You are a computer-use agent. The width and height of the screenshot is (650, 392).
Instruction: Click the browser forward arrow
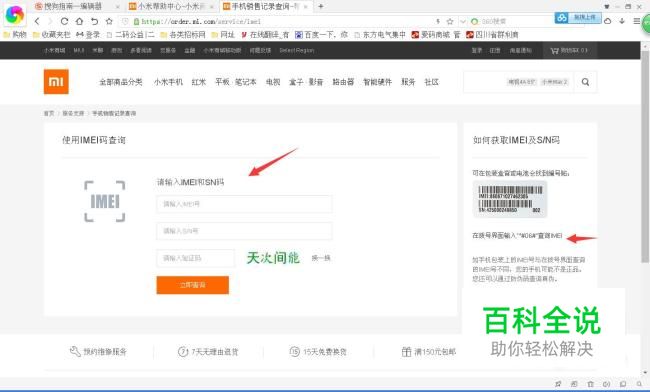51,21
